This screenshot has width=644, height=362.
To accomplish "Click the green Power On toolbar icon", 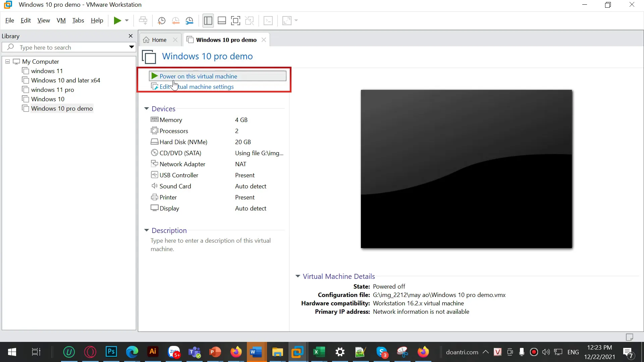I will [117, 21].
